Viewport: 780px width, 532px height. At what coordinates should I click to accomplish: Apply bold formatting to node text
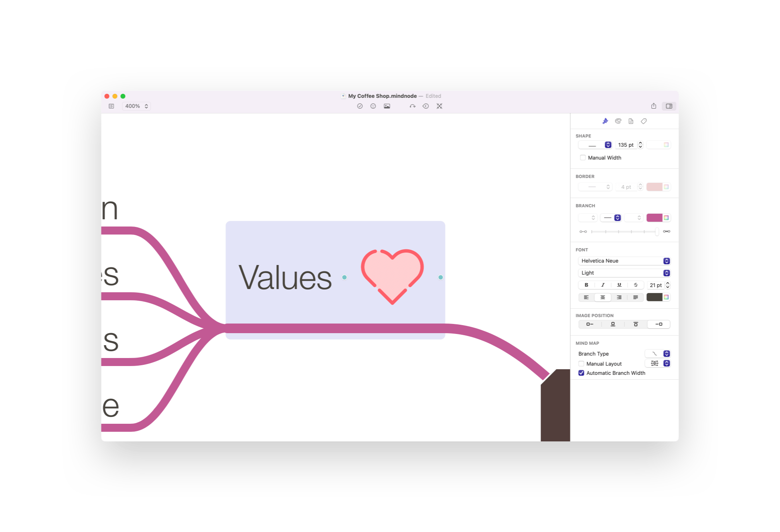[586, 285]
